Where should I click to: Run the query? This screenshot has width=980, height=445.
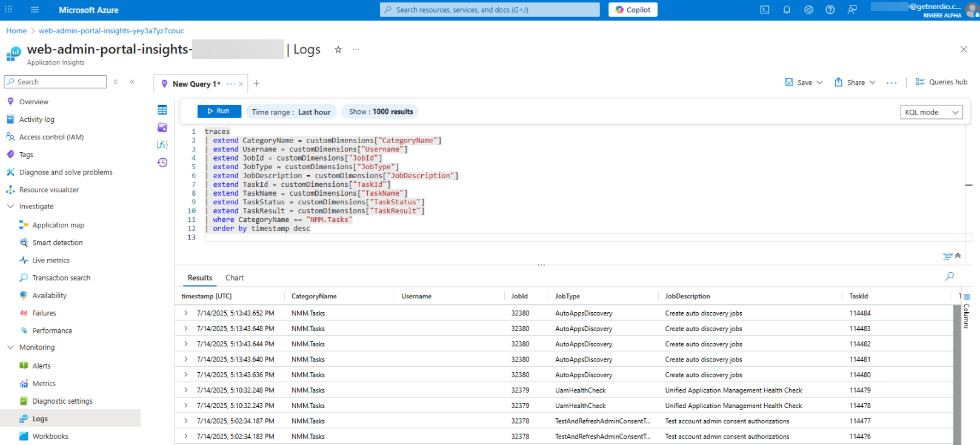219,112
